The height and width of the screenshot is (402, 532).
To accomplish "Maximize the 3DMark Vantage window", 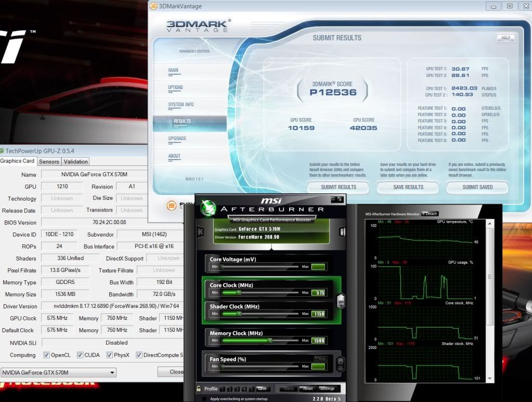I will point(510,6).
